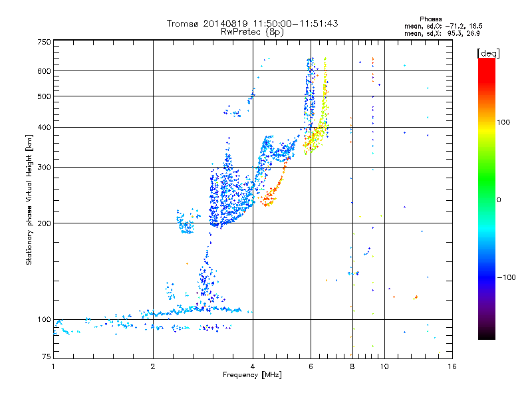
Task: Click the orange-red trace cluster near 250 km
Action: (270, 196)
